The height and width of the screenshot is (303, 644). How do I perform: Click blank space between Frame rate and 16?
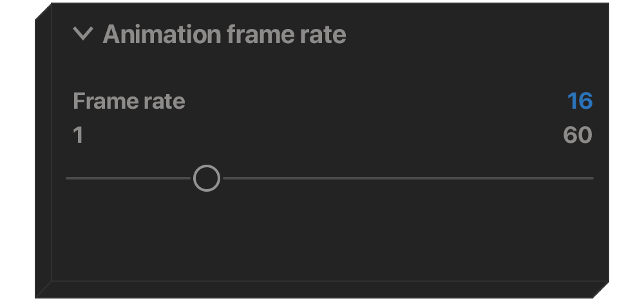click(374, 101)
